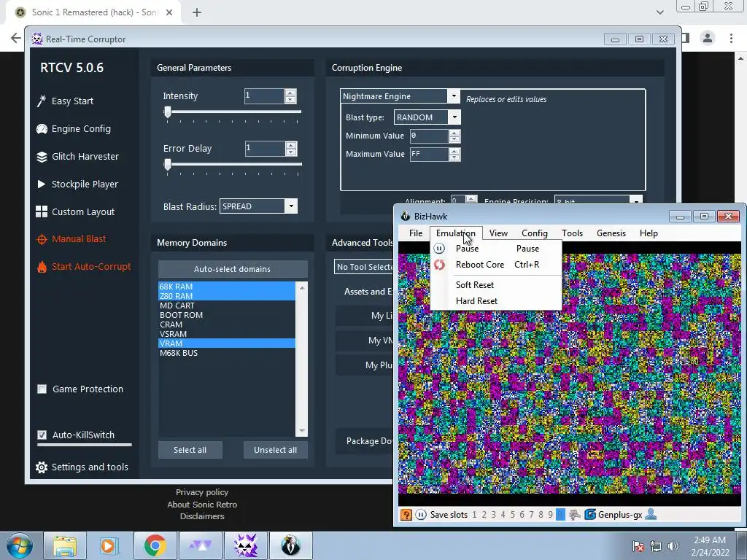The image size is (747, 560).
Task: Select the VSRAM memory domain
Action: [227, 334]
